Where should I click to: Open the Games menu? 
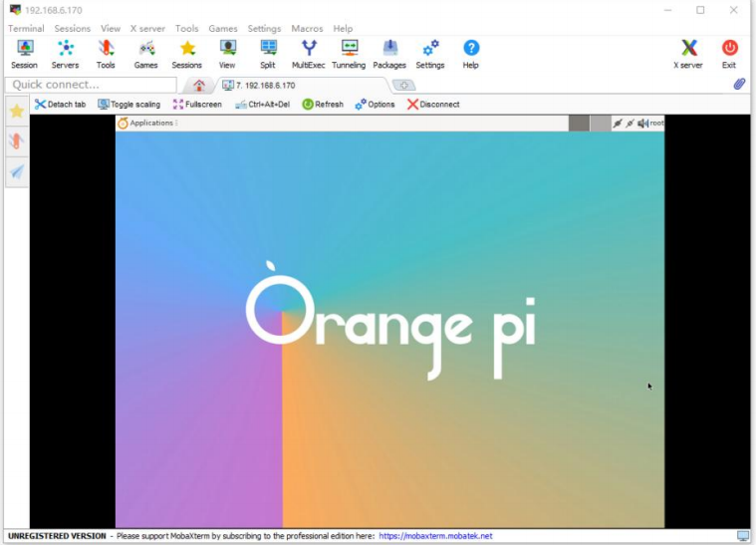(223, 29)
